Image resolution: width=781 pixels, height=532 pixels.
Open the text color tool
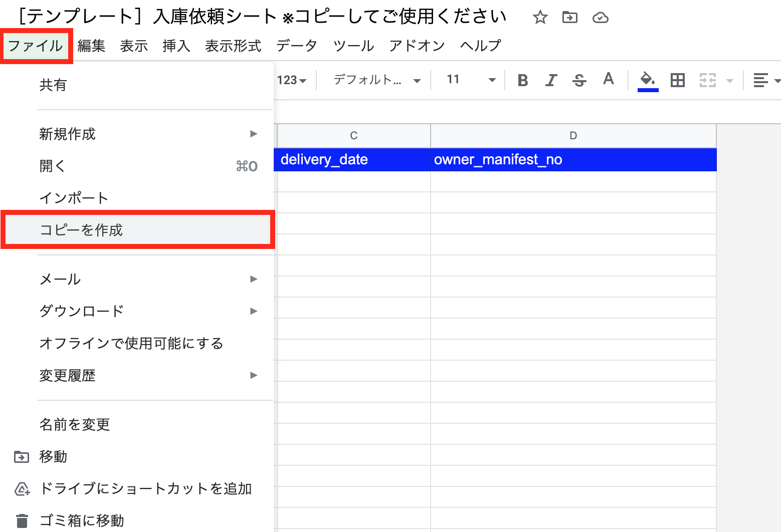[609, 80]
